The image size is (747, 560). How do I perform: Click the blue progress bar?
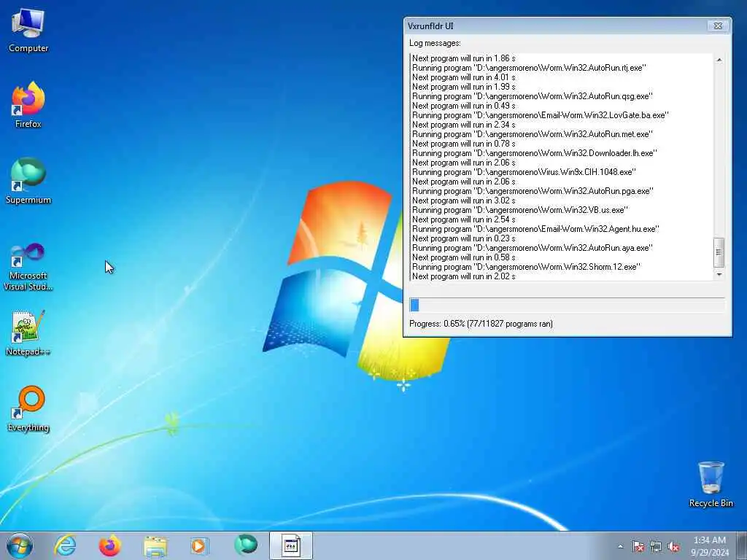click(567, 306)
